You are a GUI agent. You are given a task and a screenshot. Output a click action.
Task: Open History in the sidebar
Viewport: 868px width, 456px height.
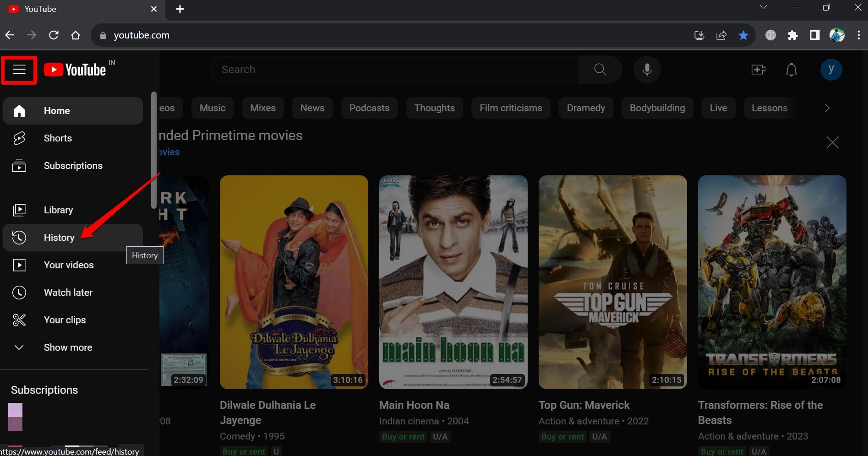[x=59, y=238]
